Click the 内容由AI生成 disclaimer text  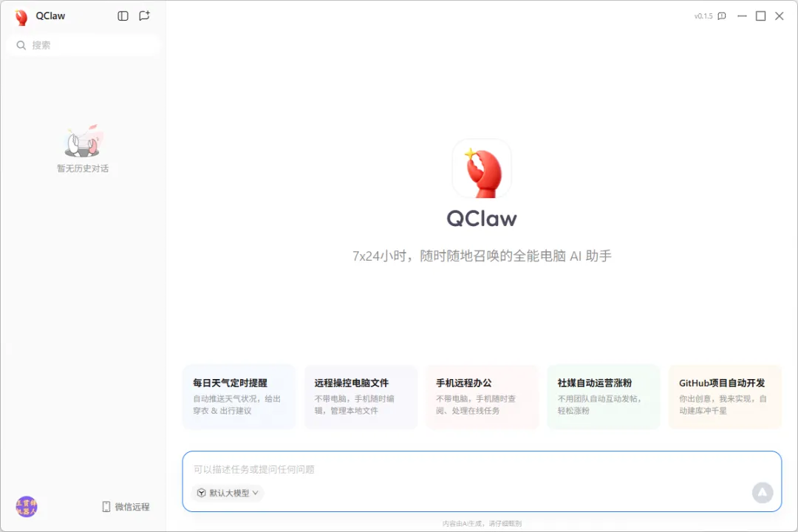pos(482,523)
